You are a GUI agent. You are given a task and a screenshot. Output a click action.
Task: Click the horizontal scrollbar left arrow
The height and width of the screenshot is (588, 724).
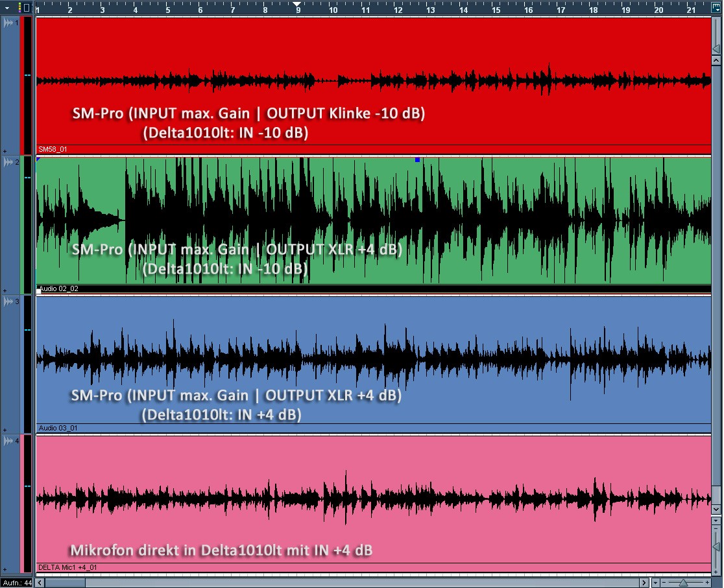click(x=40, y=583)
